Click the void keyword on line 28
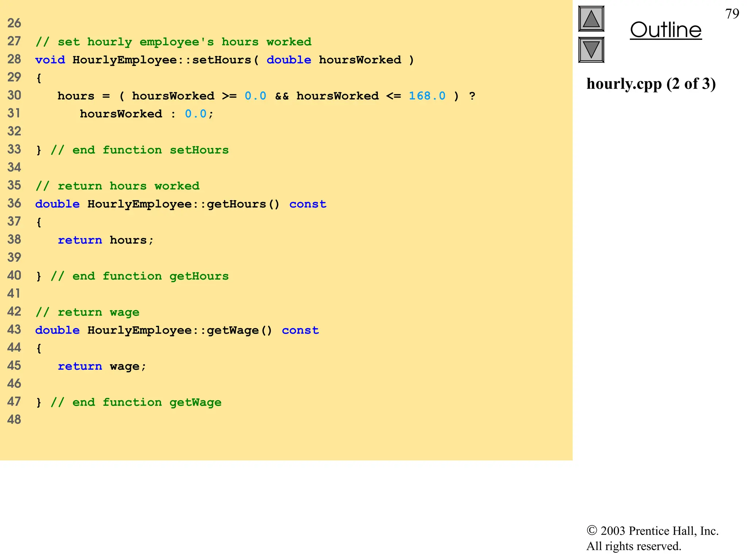The image size is (747, 560). [50, 60]
